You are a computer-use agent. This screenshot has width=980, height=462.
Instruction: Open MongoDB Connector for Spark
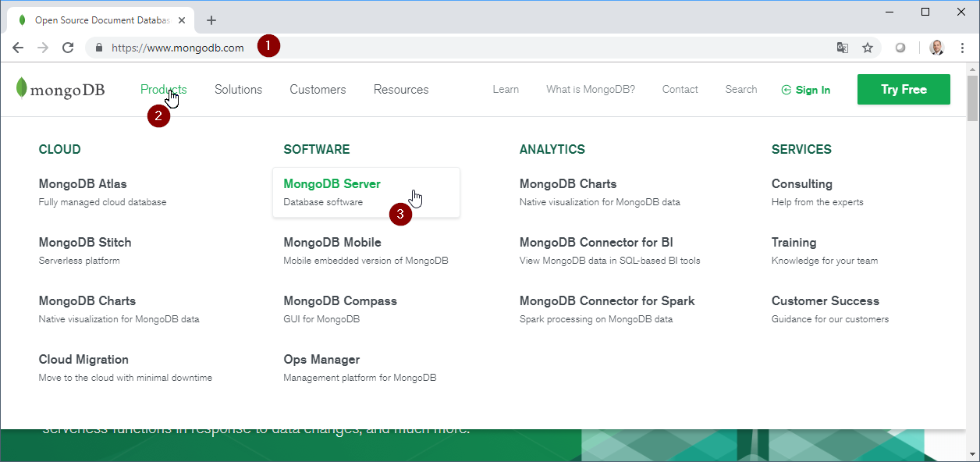(x=607, y=309)
